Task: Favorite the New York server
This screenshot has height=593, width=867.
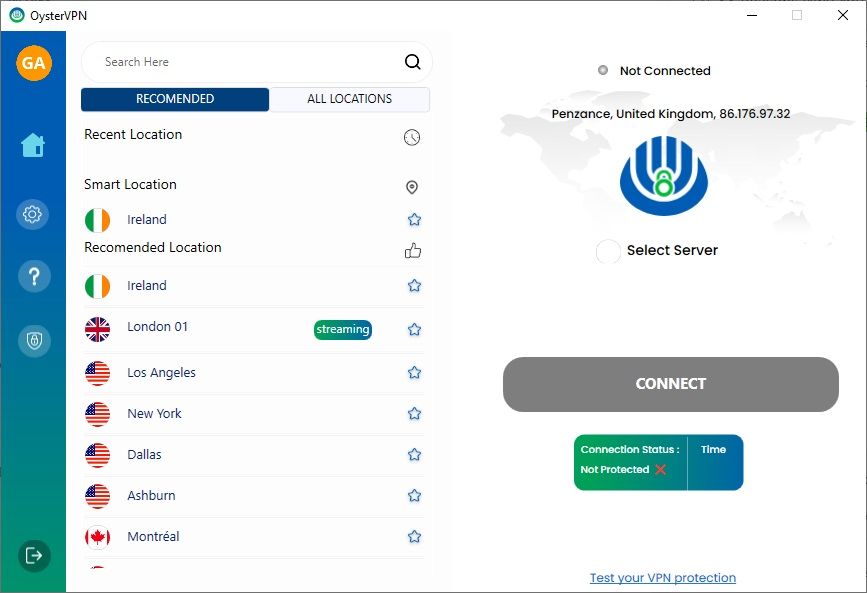Action: click(414, 413)
